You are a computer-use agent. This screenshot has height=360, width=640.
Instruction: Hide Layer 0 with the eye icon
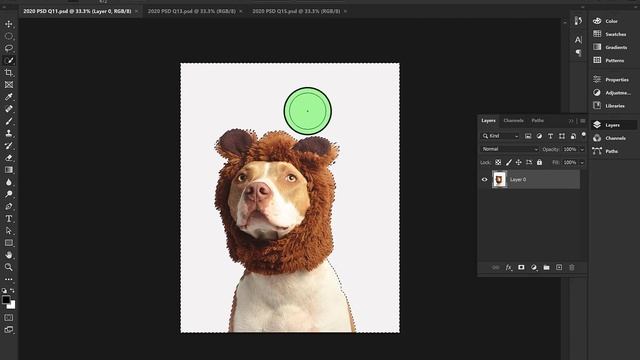point(484,180)
